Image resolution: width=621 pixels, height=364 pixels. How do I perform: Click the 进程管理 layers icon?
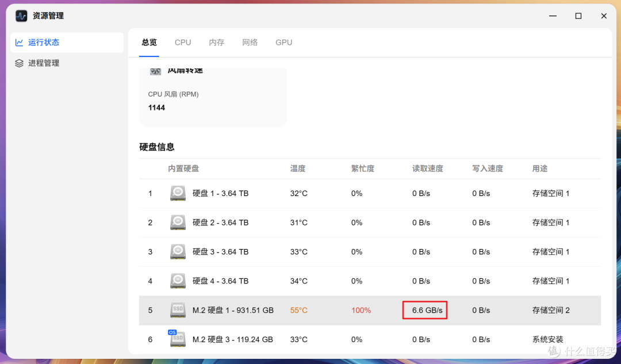click(x=19, y=63)
